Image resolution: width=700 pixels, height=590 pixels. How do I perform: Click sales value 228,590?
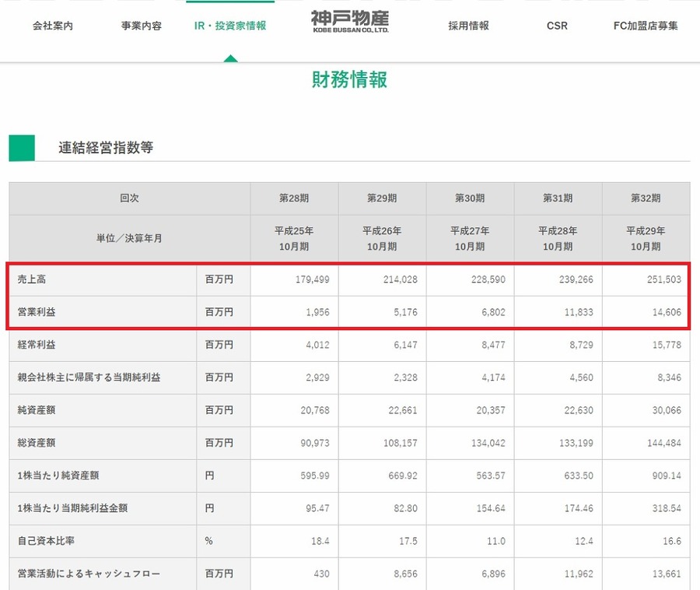pyautogui.click(x=488, y=279)
